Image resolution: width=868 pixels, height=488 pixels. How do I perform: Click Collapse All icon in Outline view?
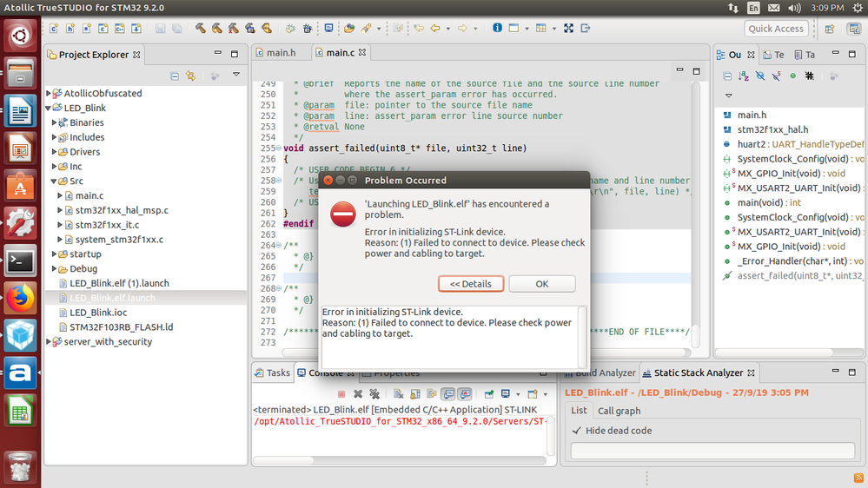727,76
